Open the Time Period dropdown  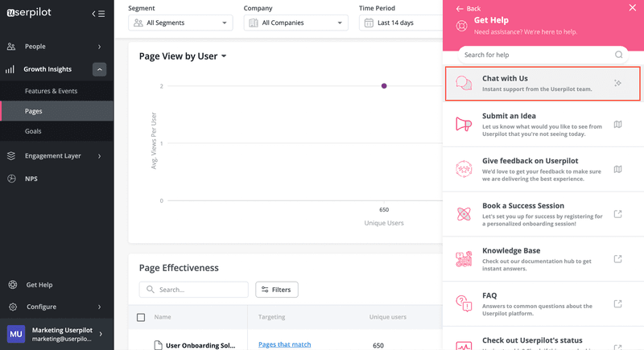400,23
